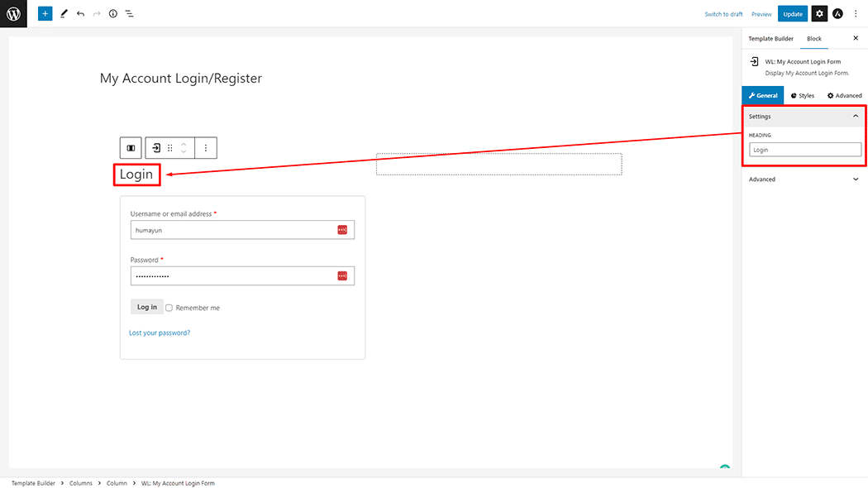
Task: Move the block up with the up chevron
Action: click(x=183, y=143)
